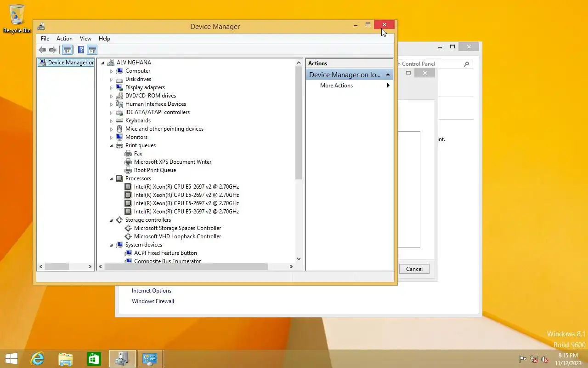The image size is (588, 368).
Task: Select Microsoft XPS Document Writer
Action: 173,162
